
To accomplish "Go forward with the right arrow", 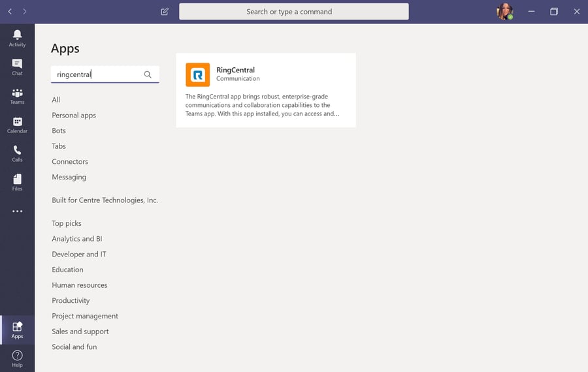I will (x=25, y=12).
